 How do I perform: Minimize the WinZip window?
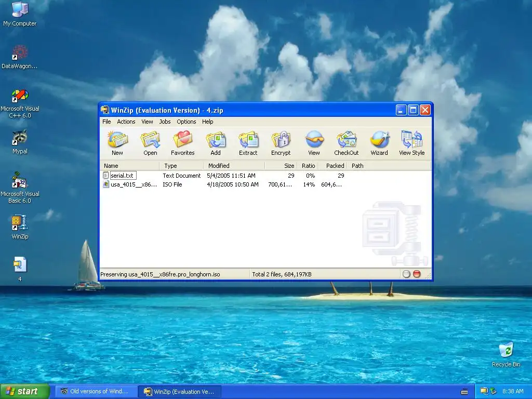pyautogui.click(x=401, y=110)
